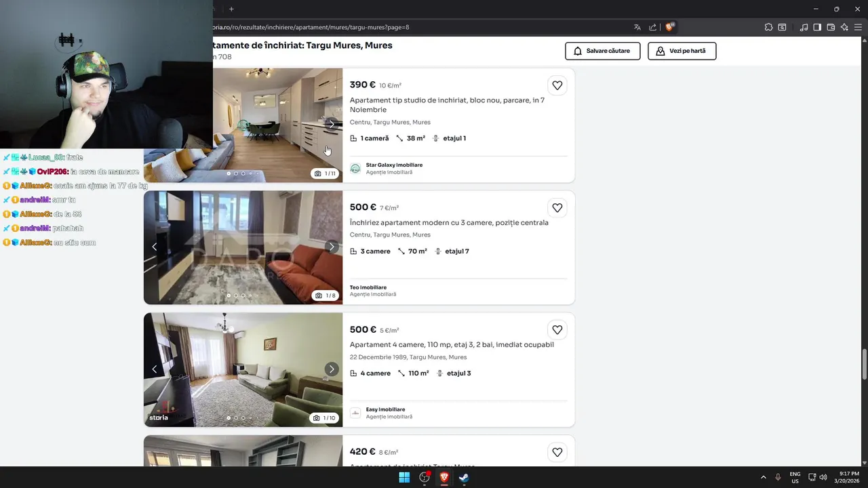Click the Easy Imobiliare agency logo

point(355,413)
